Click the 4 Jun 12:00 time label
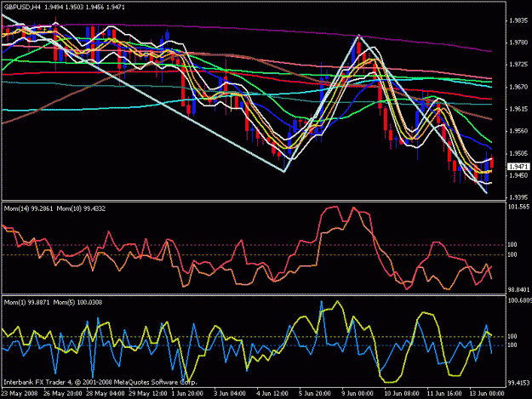 pyautogui.click(x=272, y=394)
